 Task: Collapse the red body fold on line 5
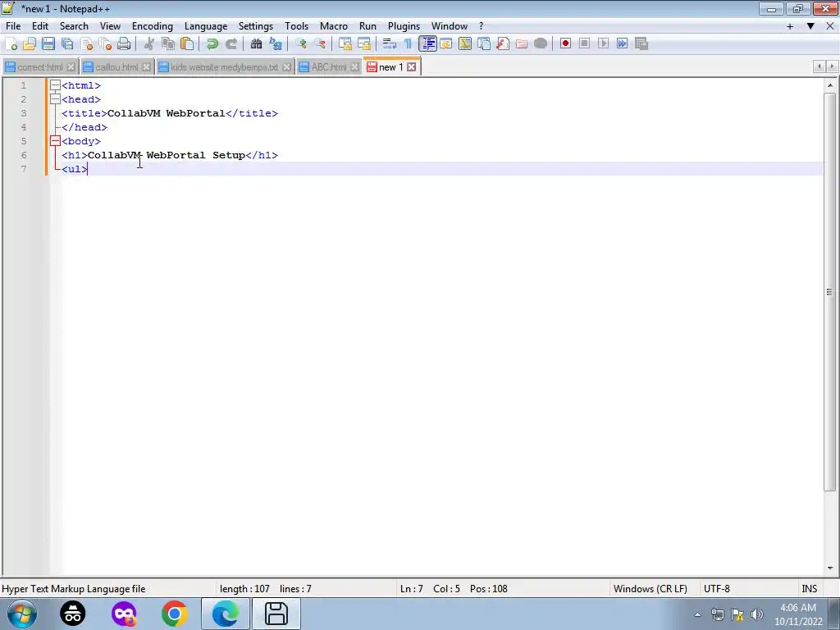(x=55, y=141)
